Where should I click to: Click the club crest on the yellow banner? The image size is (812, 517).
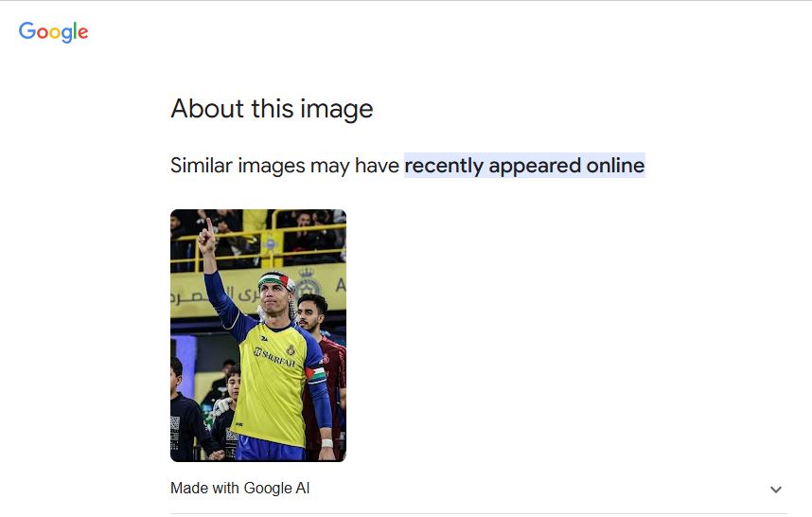point(308,283)
